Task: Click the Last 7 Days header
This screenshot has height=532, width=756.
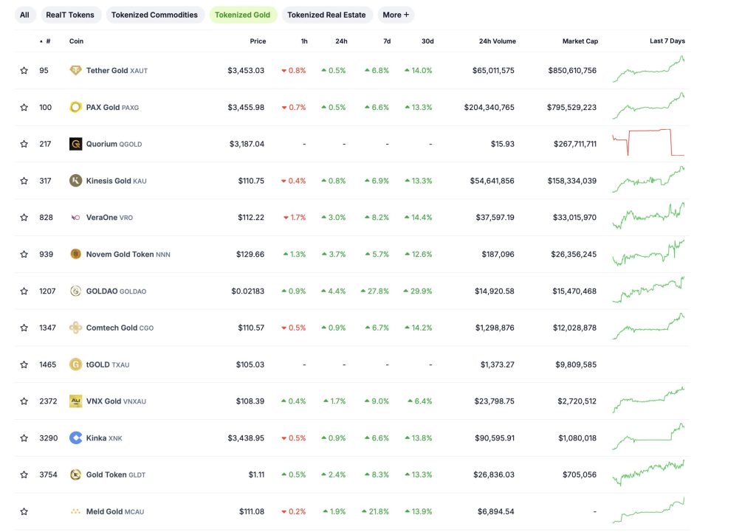Action: click(667, 41)
